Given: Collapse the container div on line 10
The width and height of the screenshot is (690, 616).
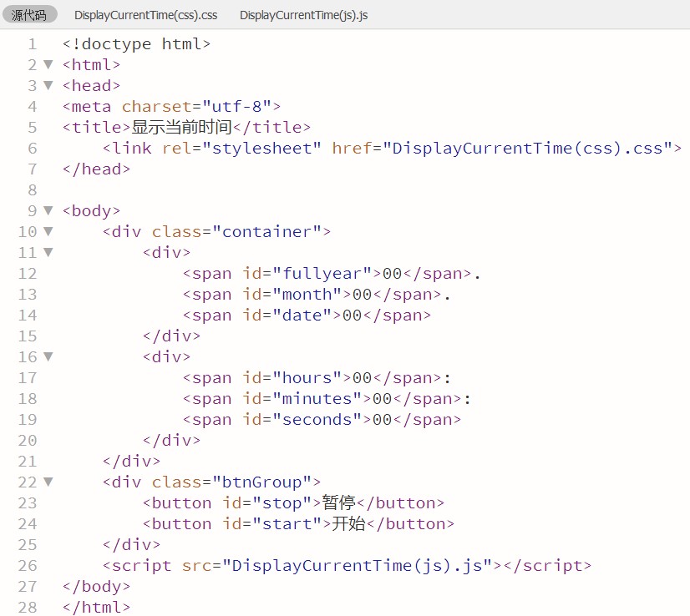Looking at the screenshot, I should click(48, 231).
